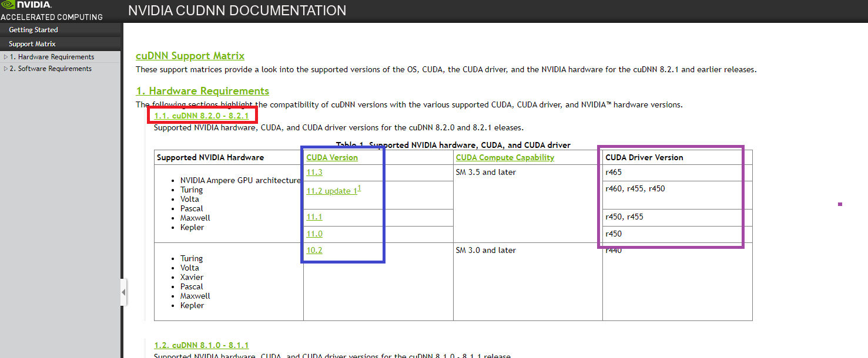Collapse the sidebar with the arrow handle
The height and width of the screenshot is (358, 868).
click(123, 292)
